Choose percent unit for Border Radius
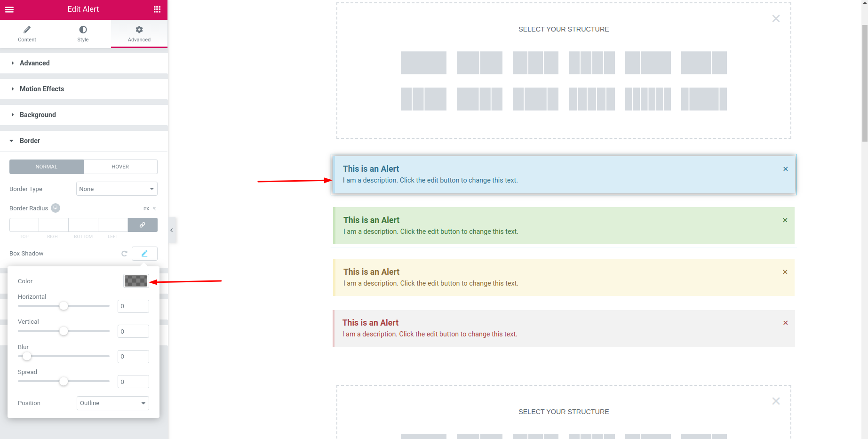The height and width of the screenshot is (439, 868). click(x=155, y=209)
